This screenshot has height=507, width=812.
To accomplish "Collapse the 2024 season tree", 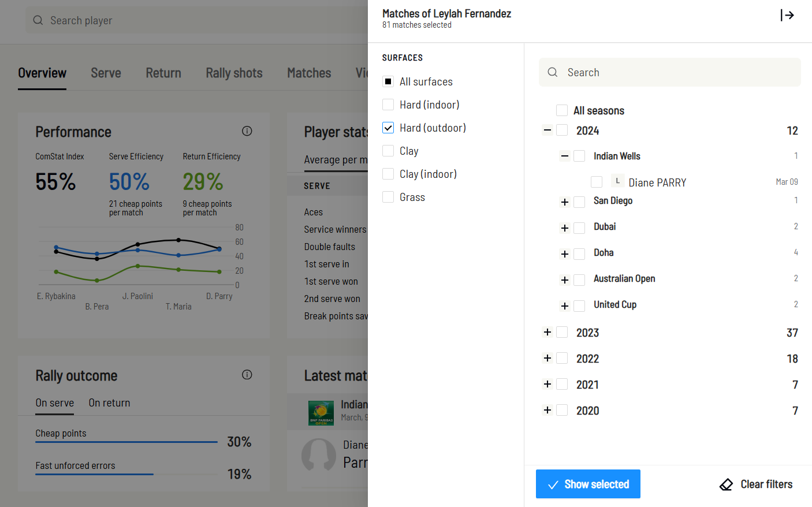I will click(547, 130).
